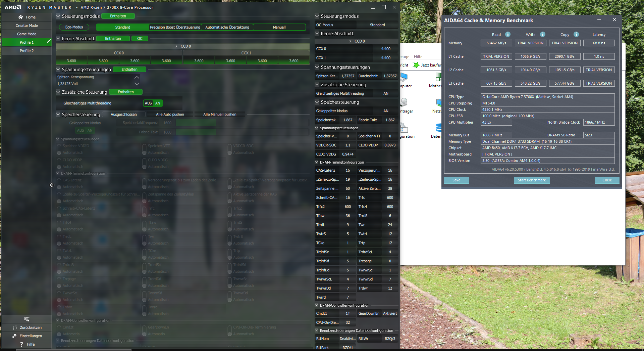Minimize the AIDA64 benchmark dialog
644x351 pixels.
599,20
